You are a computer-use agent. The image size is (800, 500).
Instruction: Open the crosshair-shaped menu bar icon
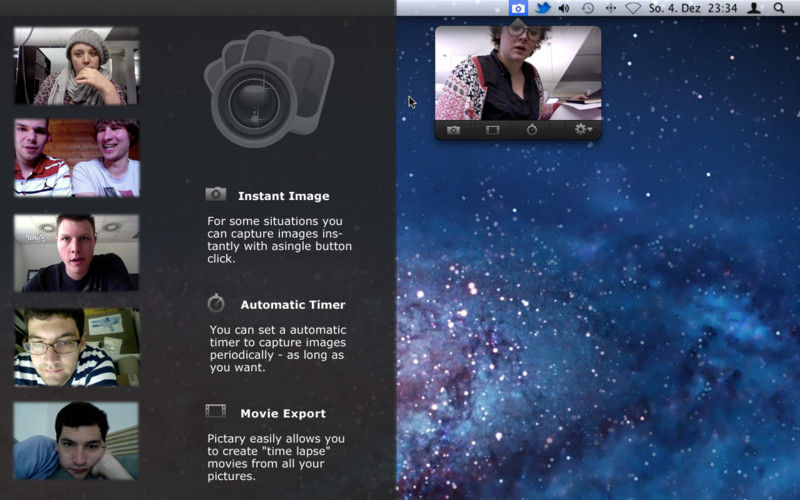(610, 8)
